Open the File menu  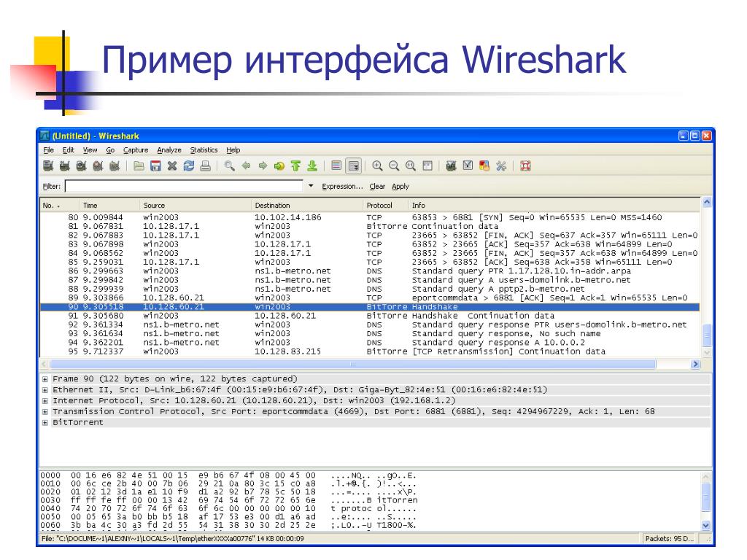click(49, 150)
